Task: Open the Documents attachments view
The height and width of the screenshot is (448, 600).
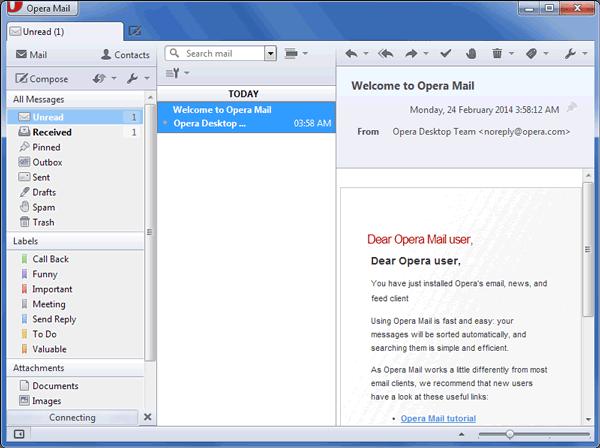Action: [x=75, y=386]
